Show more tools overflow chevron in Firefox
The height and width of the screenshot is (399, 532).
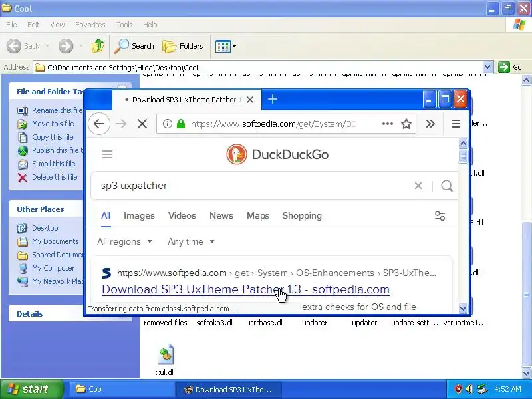[430, 124]
